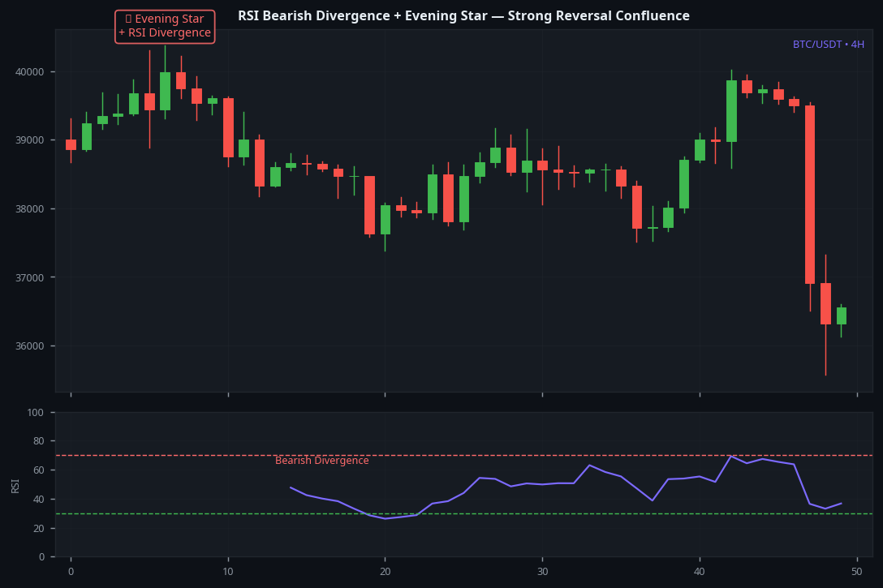Click the 80 label on RSI axis
This screenshot has height=588, width=883.
[x=38, y=440]
